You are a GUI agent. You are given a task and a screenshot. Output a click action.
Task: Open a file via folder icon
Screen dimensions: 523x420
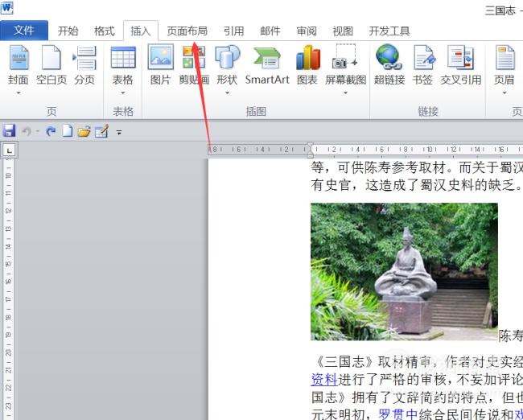click(84, 131)
